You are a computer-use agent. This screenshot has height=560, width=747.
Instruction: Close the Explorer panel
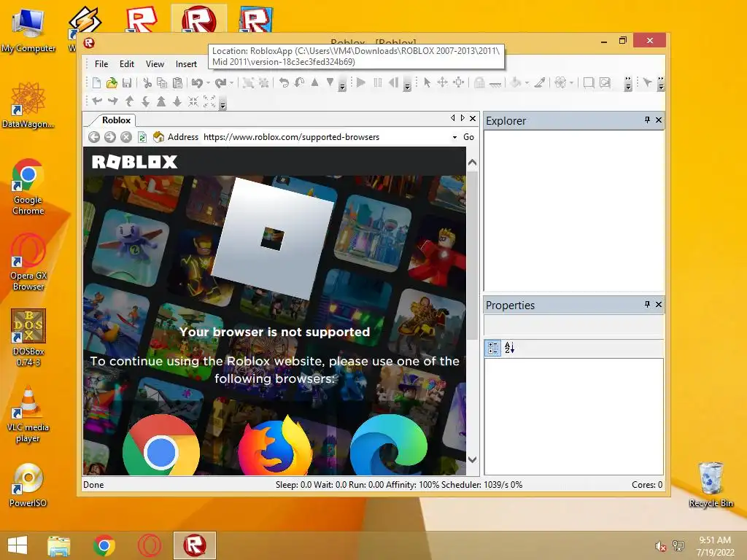659,120
